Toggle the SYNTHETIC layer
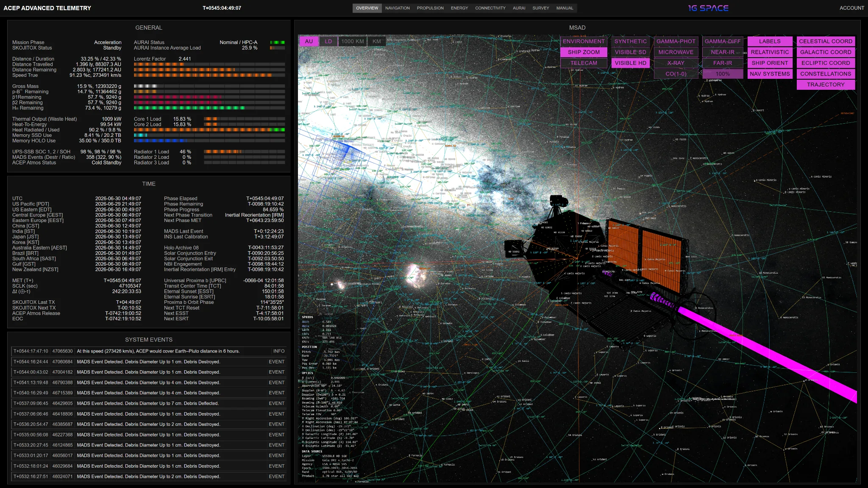Viewport: 868px width, 488px height. point(631,42)
